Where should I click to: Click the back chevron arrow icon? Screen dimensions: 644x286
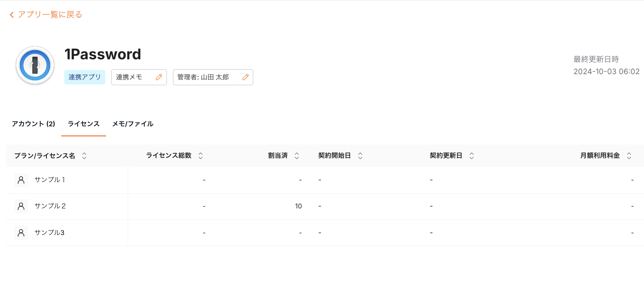[12, 15]
